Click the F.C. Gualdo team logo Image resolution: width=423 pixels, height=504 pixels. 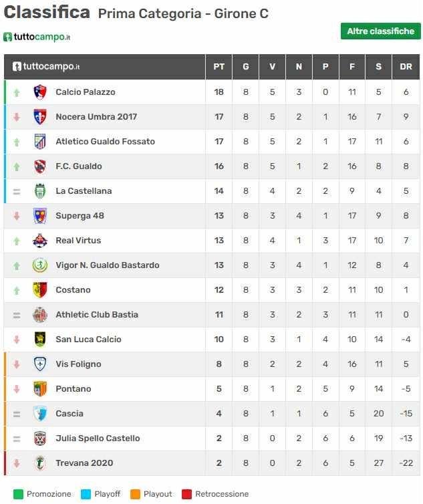[40, 166]
